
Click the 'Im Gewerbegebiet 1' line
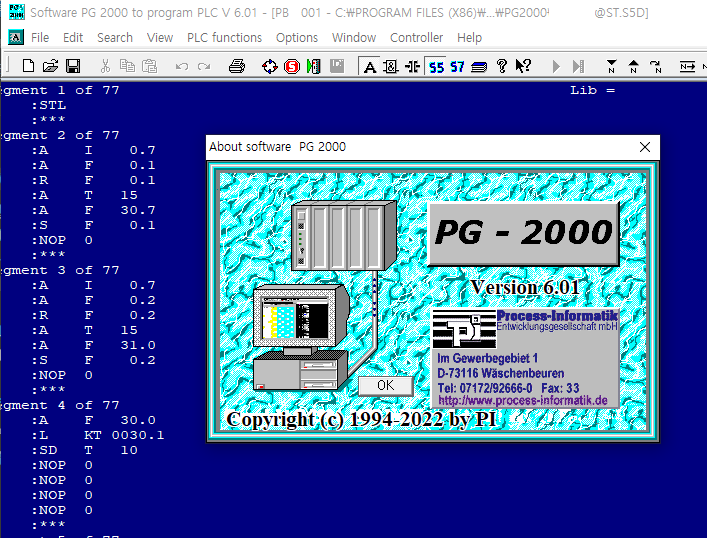tap(487, 359)
